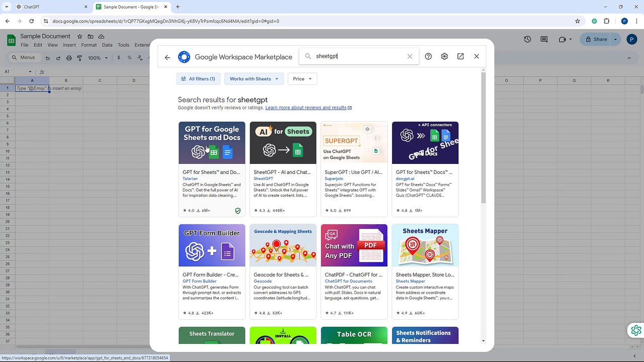The width and height of the screenshot is (644, 362).
Task: Open the comments panel icon
Action: pyautogui.click(x=544, y=39)
